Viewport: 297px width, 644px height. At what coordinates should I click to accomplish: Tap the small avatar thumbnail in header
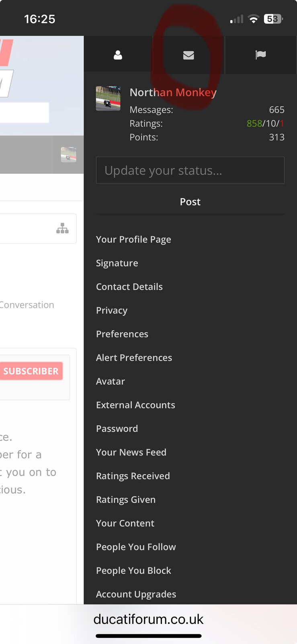tap(68, 155)
